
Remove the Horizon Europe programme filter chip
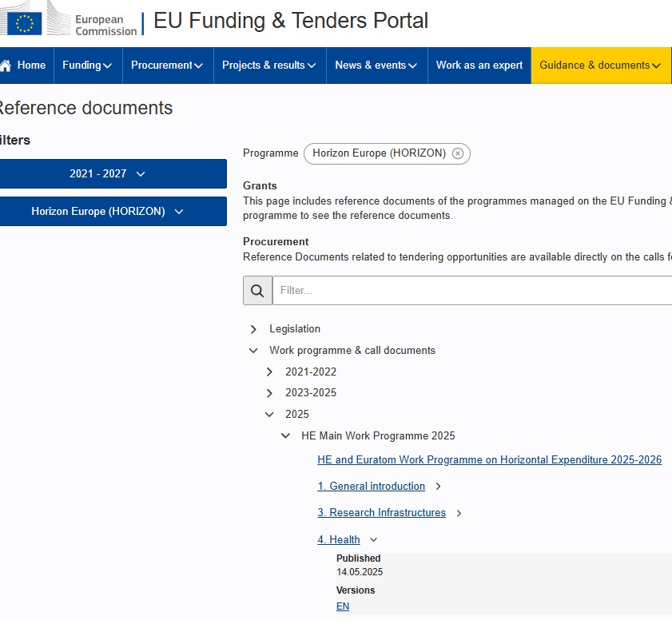click(458, 153)
